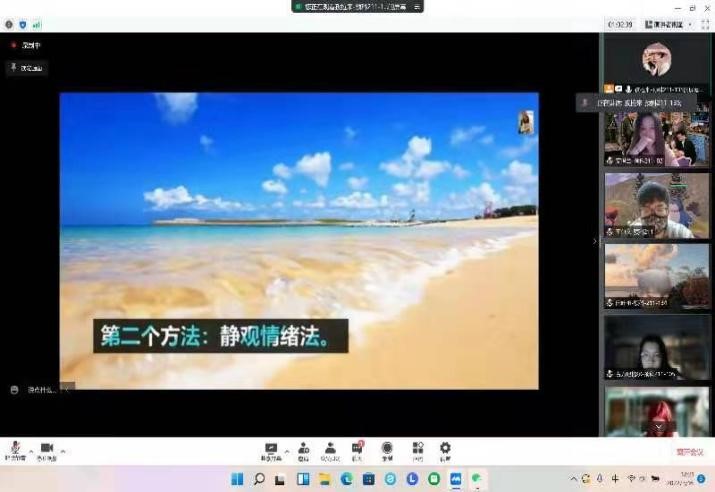This screenshot has height=492, width=715.
Task: Click the presenter thumbnail on shared slide
Action: point(526,122)
